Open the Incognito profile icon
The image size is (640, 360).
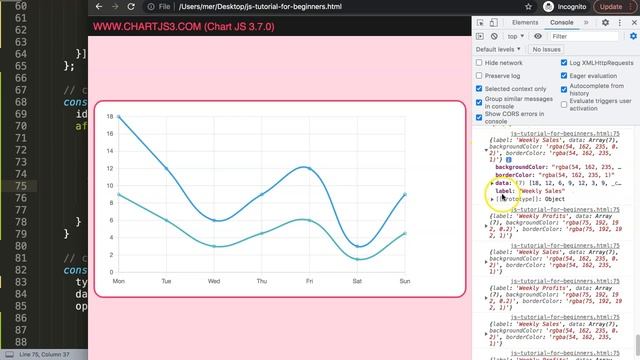[x=549, y=7]
